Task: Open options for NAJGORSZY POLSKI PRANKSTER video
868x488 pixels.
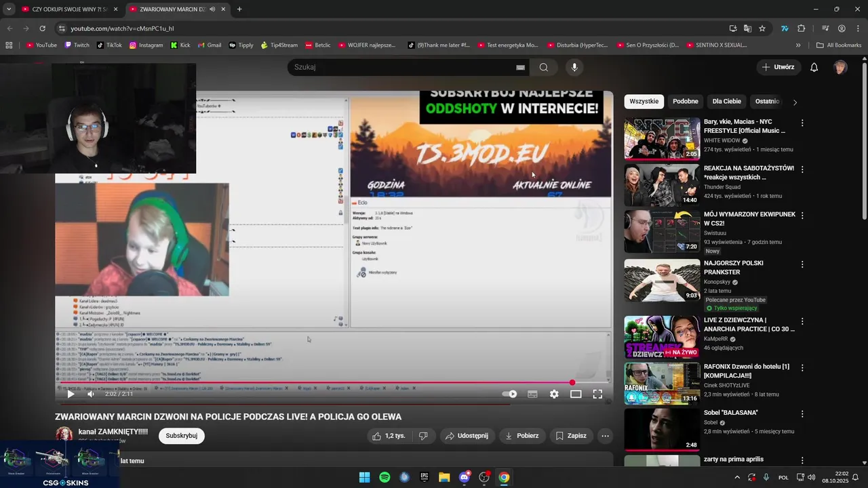Action: click(x=802, y=264)
